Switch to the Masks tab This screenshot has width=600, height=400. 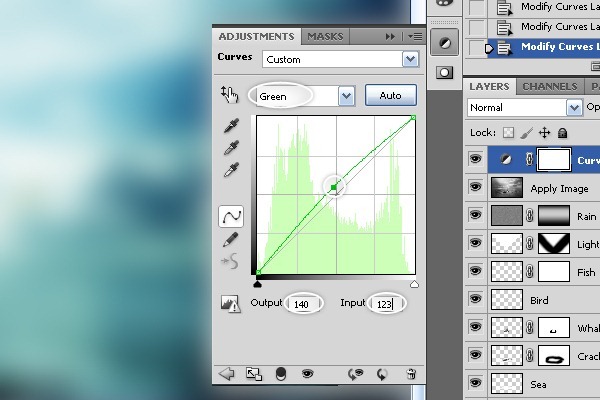pyautogui.click(x=325, y=37)
